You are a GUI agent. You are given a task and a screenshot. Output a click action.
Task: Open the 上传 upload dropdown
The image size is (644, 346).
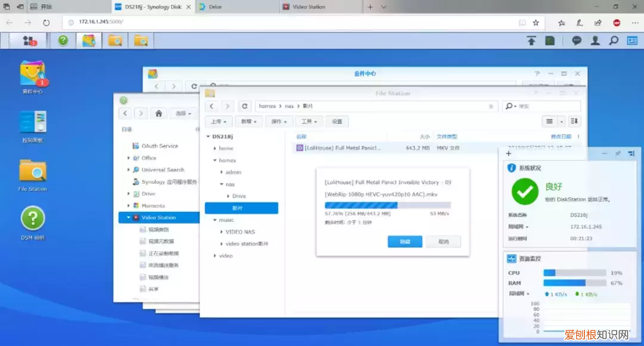218,121
